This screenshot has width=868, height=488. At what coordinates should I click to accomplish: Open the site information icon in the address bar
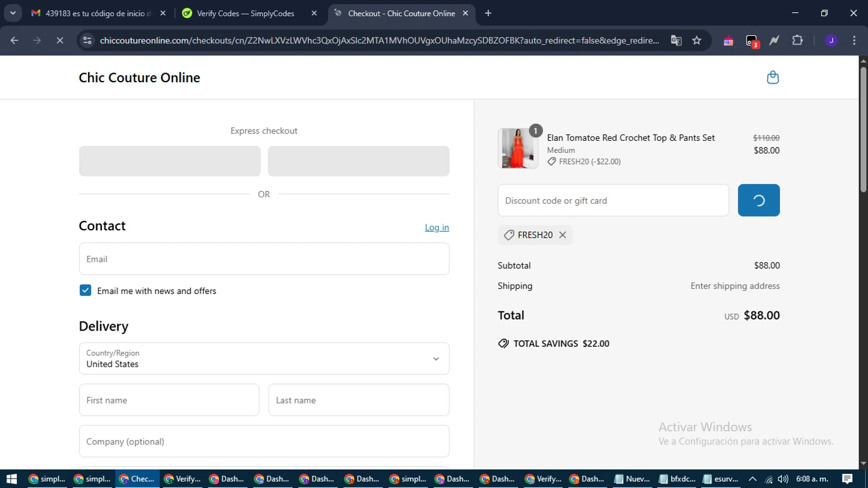[87, 41]
